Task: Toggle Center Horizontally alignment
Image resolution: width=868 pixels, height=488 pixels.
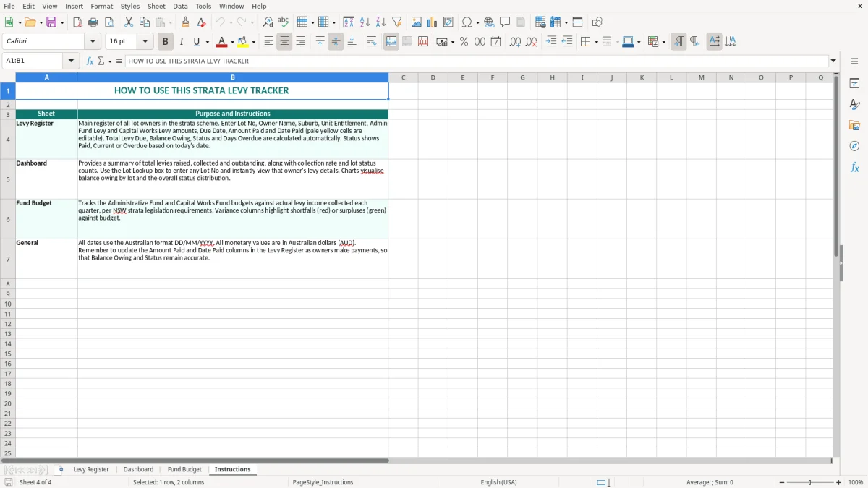Action: 284,42
